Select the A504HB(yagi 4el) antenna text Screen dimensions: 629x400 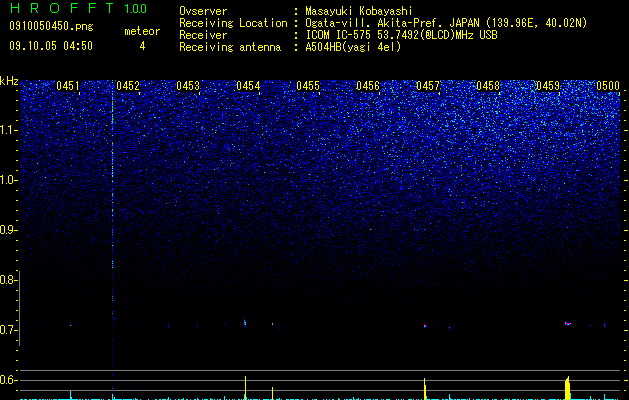point(353,47)
